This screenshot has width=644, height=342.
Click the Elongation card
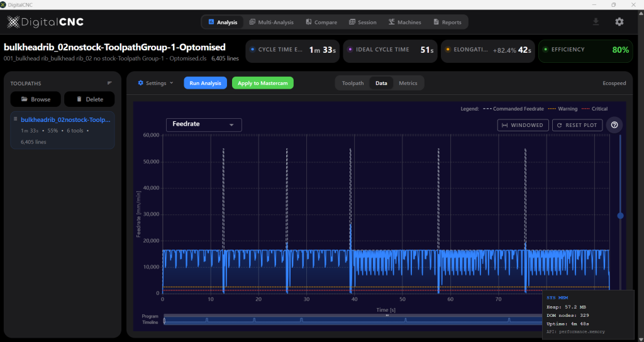(488, 51)
